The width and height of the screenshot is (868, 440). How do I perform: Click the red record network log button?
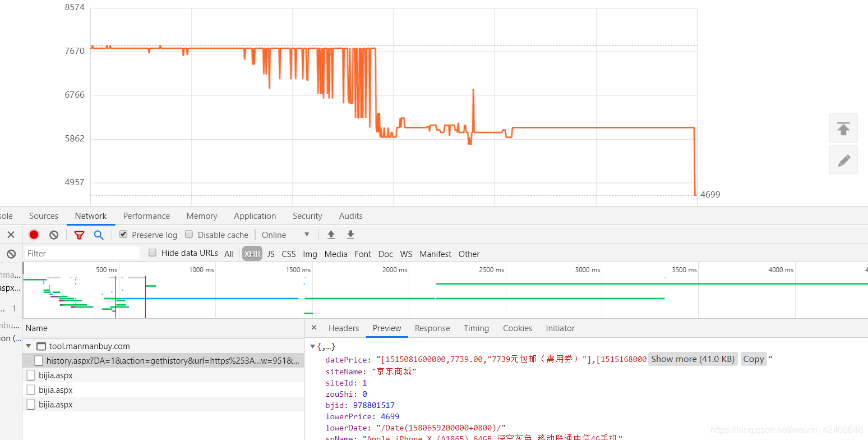point(34,235)
